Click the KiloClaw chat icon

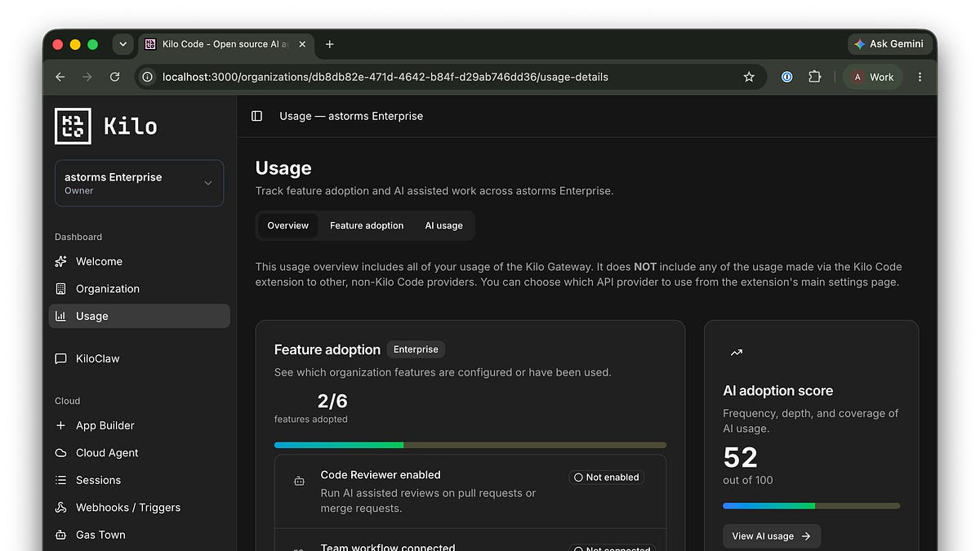point(60,358)
